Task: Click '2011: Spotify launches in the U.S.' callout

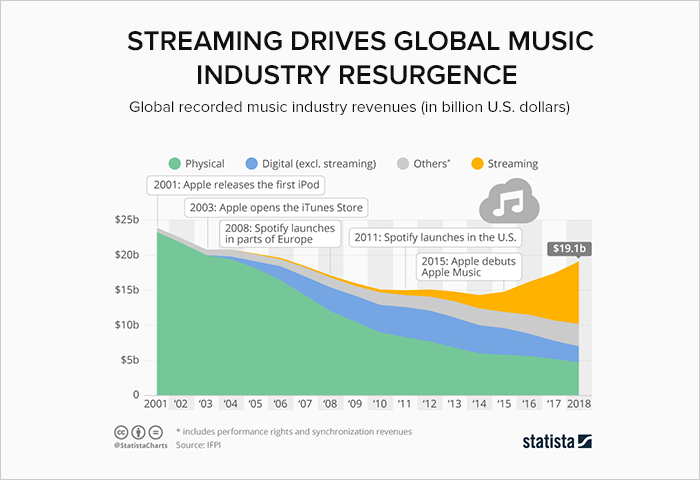Action: click(x=435, y=238)
